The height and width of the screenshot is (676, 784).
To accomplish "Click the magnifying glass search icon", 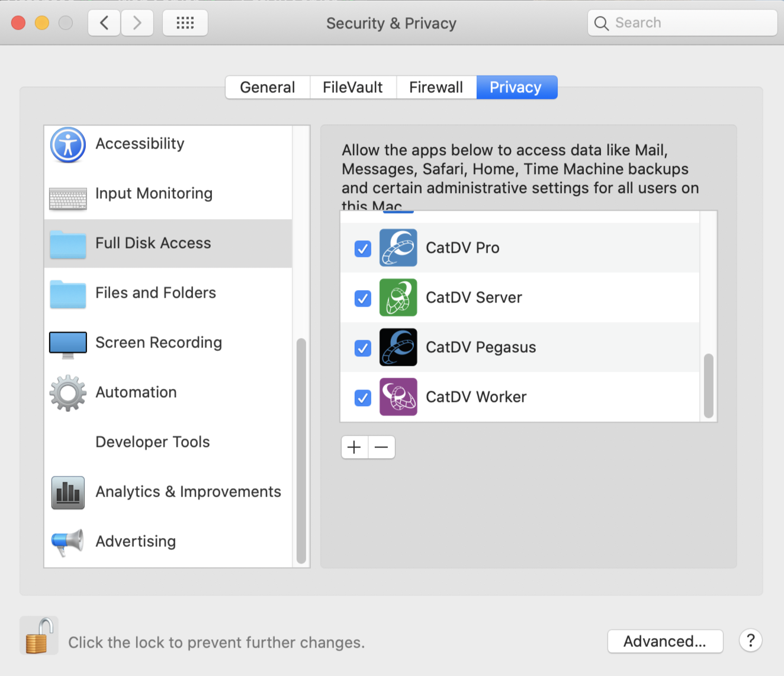I will (601, 23).
